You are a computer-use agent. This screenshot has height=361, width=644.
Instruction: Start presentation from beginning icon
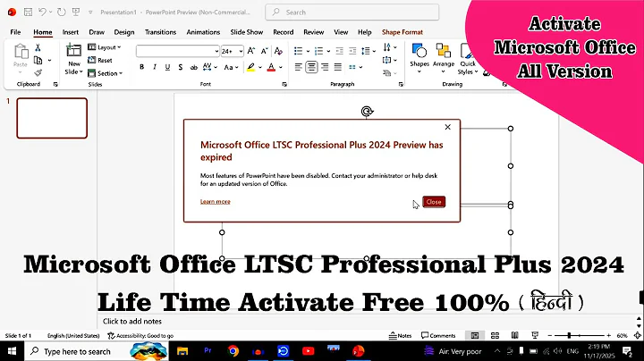(76, 13)
